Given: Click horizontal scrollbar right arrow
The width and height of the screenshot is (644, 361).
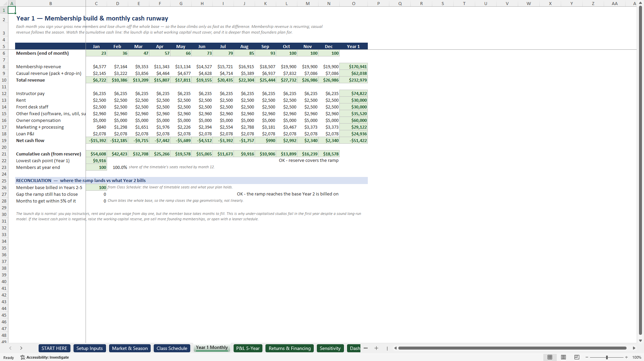Looking at the screenshot, I should coord(634,348).
